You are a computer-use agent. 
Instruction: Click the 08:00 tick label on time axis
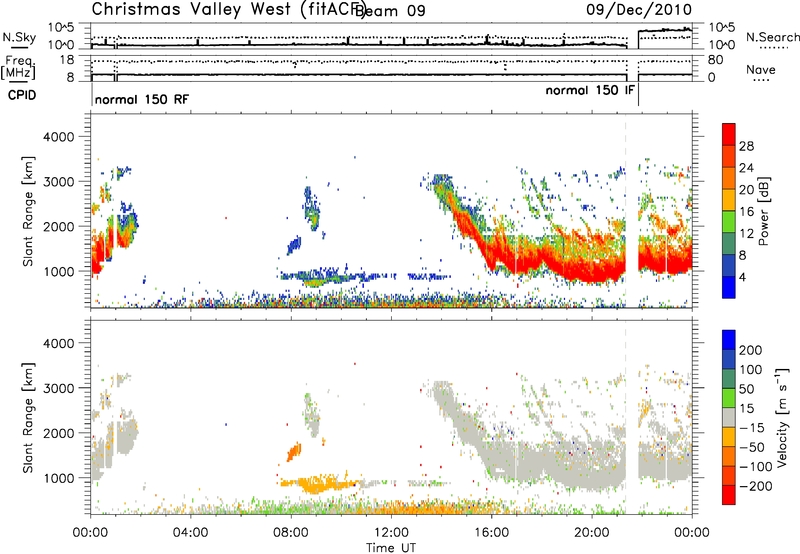click(x=291, y=533)
